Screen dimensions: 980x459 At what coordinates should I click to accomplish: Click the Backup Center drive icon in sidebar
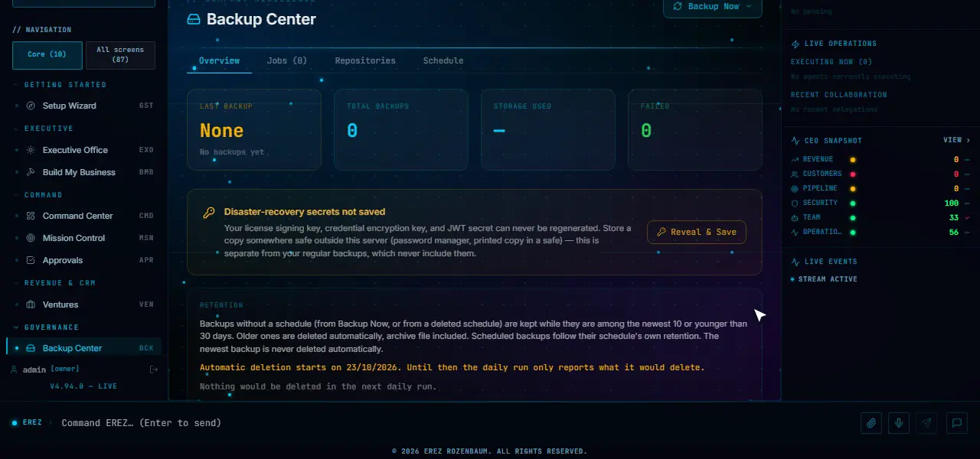[x=31, y=348]
